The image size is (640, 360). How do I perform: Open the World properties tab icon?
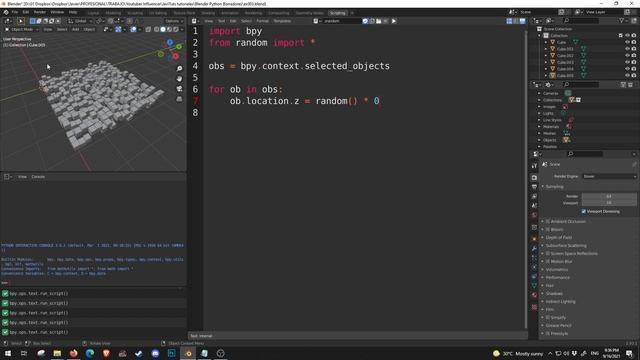534,215
